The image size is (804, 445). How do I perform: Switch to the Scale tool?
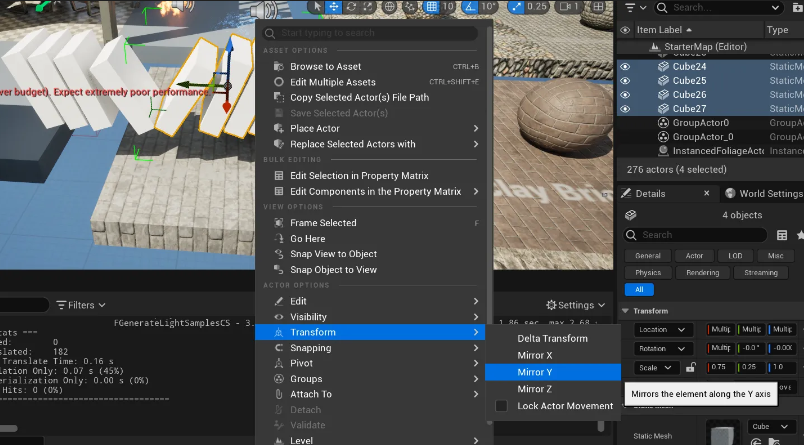tap(368, 7)
